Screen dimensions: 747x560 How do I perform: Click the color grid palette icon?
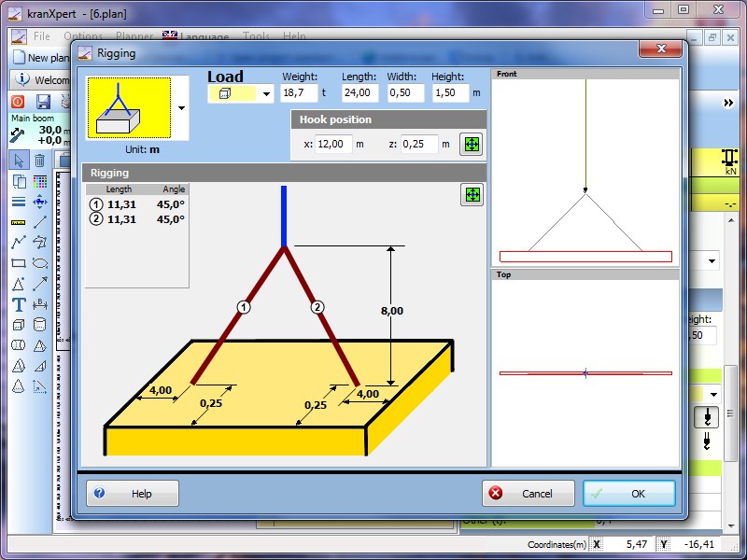40,182
